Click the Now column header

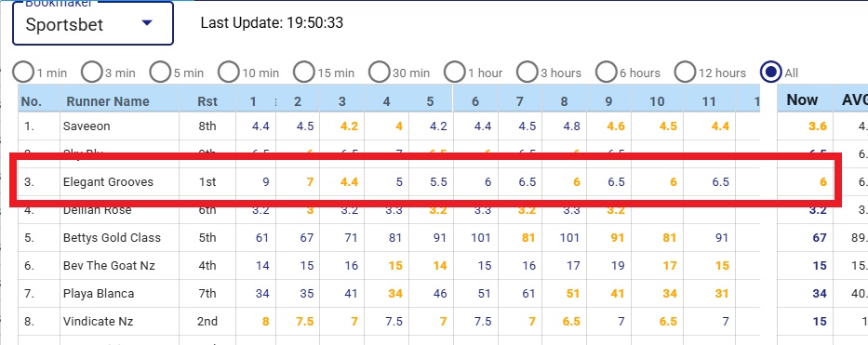click(x=802, y=100)
